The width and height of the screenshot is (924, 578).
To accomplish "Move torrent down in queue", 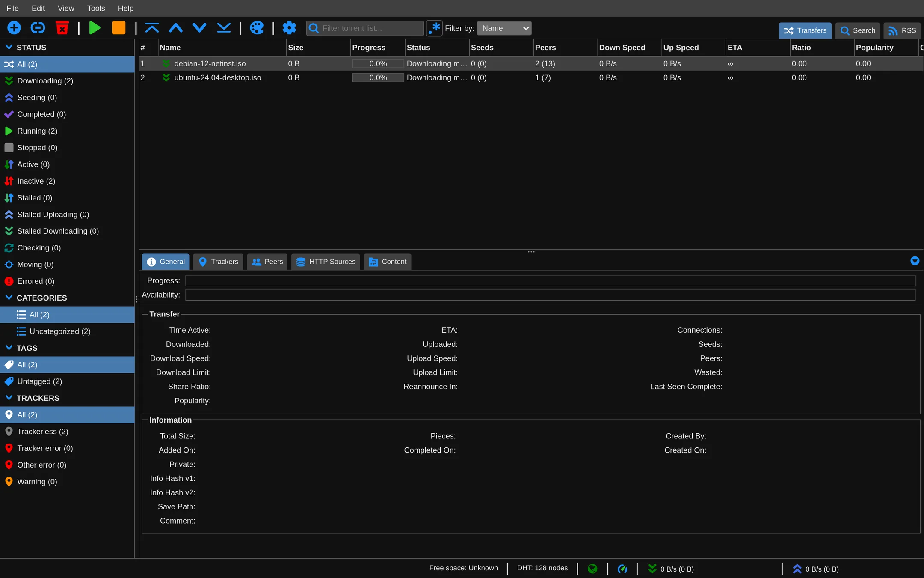I will pos(200,28).
